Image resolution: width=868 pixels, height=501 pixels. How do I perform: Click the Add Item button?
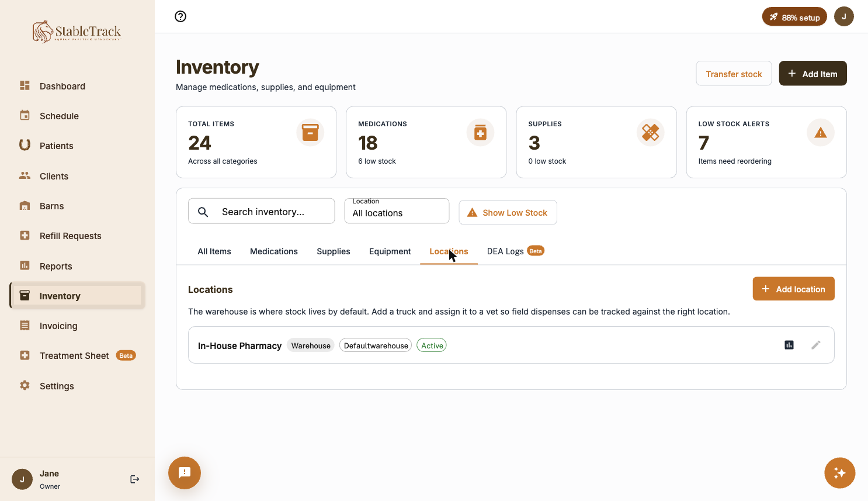pyautogui.click(x=813, y=74)
